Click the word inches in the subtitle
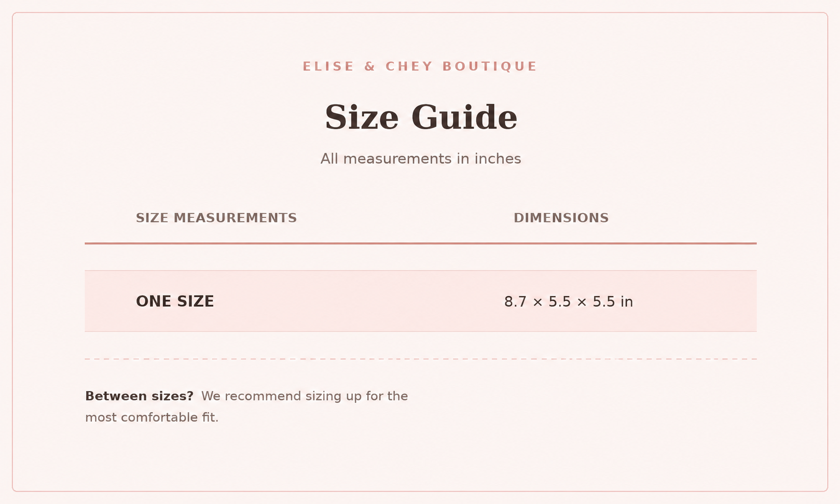840x504 pixels. click(x=498, y=159)
